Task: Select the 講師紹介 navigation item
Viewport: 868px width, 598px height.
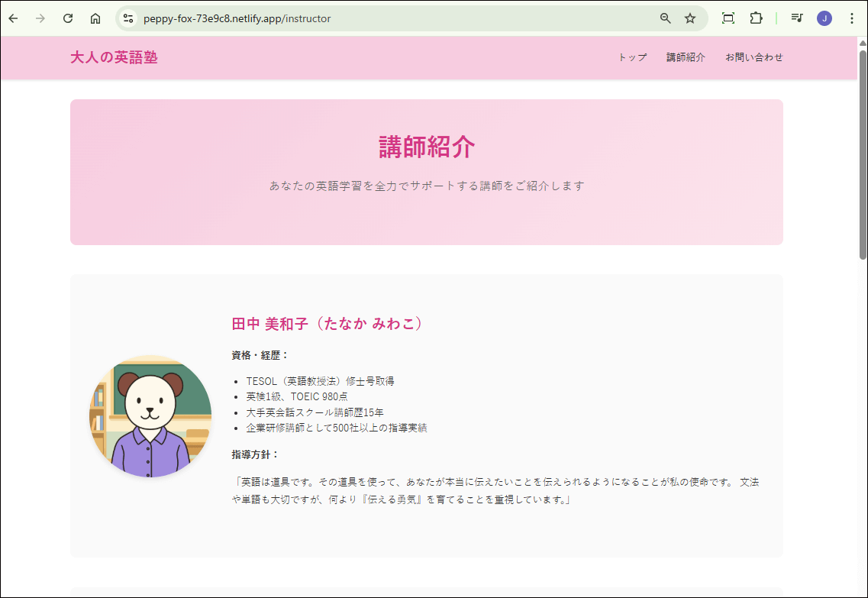Action: click(686, 57)
